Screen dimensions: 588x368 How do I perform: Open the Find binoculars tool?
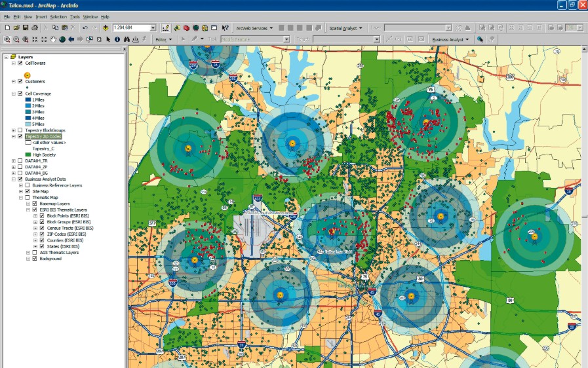126,39
